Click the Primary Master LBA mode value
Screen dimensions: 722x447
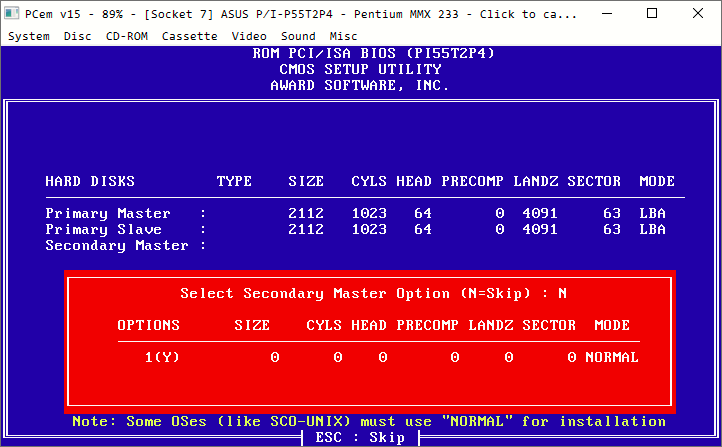(x=652, y=214)
